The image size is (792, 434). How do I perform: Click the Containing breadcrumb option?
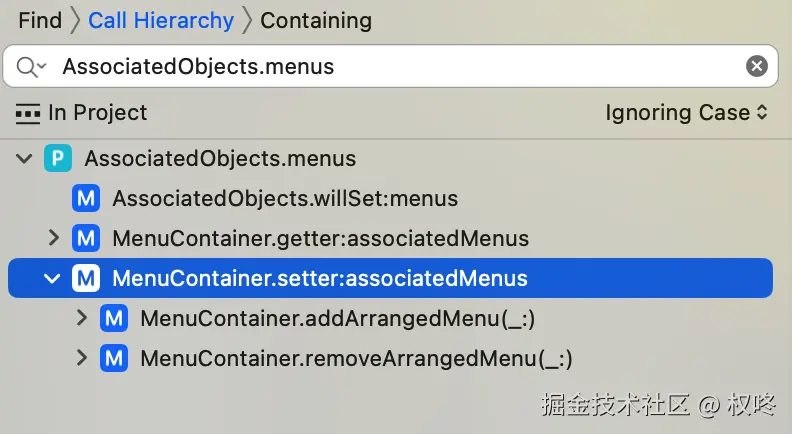(315, 20)
